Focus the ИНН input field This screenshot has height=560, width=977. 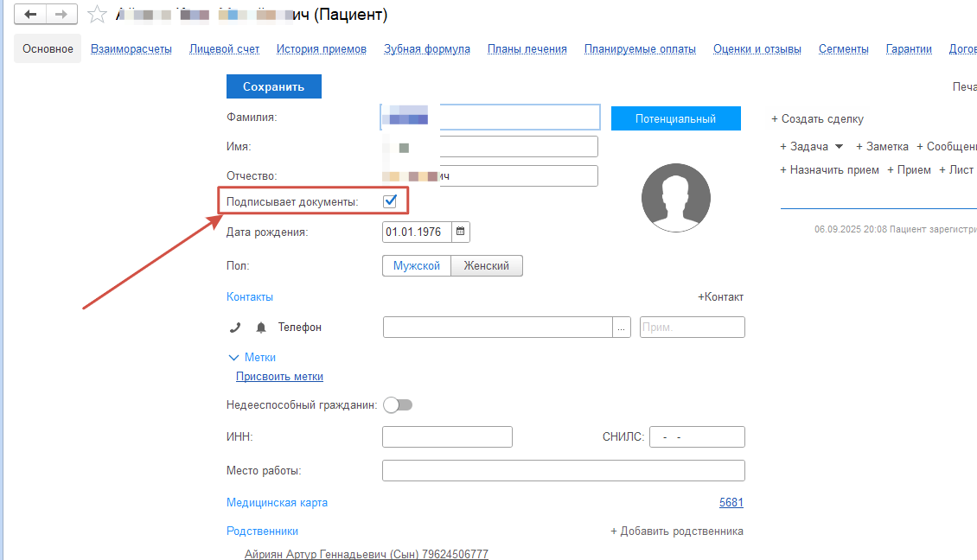(447, 436)
